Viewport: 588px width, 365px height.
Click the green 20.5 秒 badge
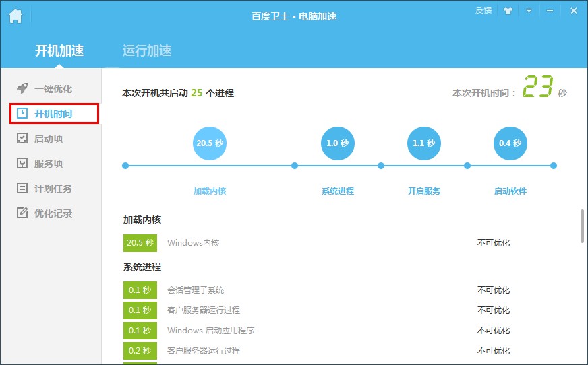tap(140, 243)
